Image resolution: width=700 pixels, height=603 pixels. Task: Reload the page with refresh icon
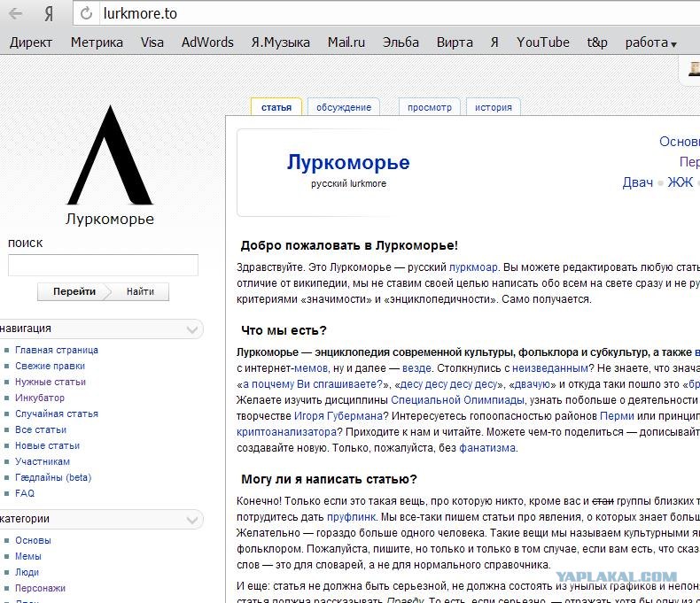(86, 13)
